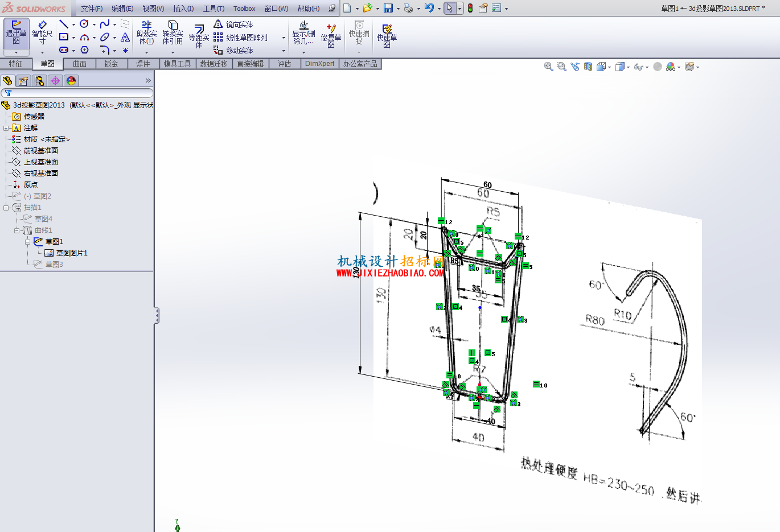Click the 线性草图阵列 linear sketch pattern icon
This screenshot has width=780, height=532.
coord(241,38)
